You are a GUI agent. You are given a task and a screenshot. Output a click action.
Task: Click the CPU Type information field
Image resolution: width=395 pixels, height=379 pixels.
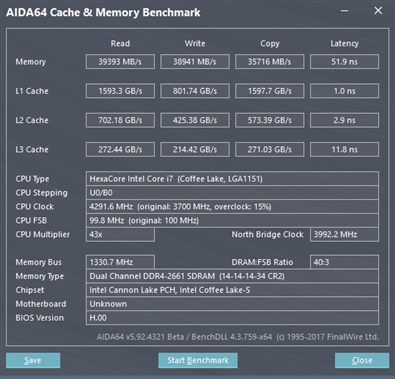[x=232, y=179]
